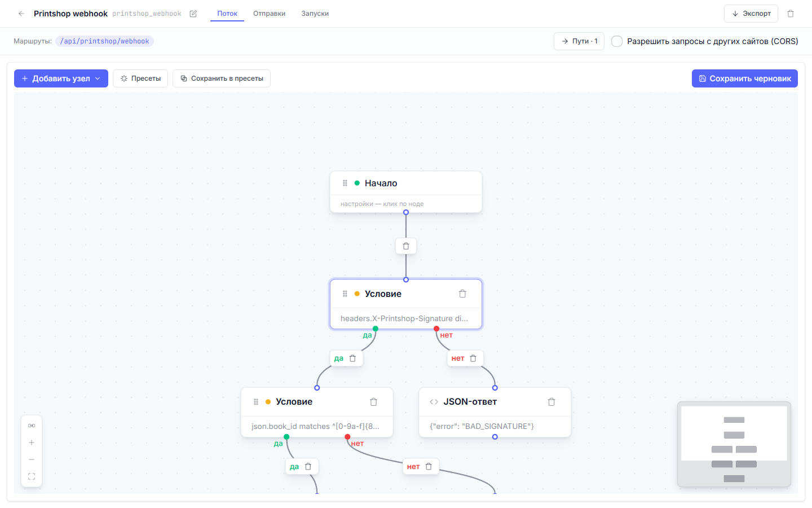Click the code brackets icon on JSON-ответ

coord(434,402)
